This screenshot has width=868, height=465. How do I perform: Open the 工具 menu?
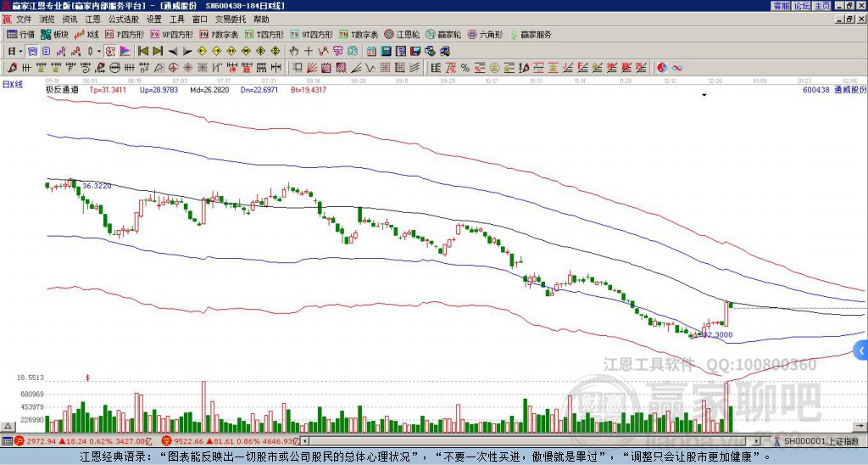tap(176, 20)
